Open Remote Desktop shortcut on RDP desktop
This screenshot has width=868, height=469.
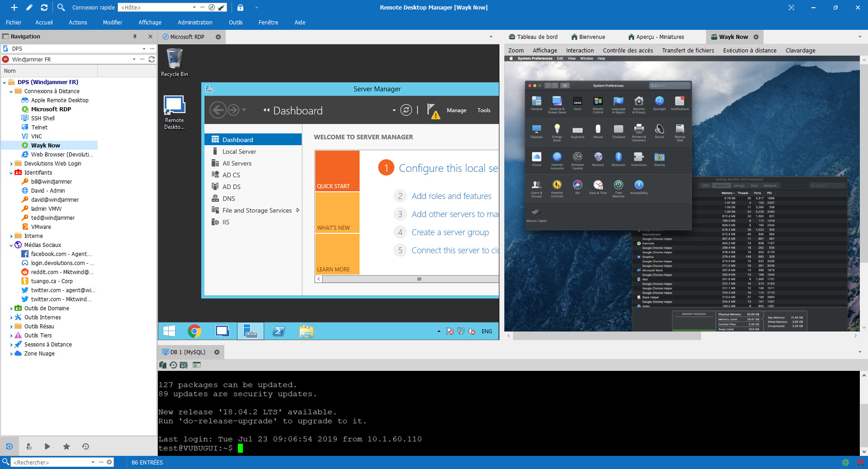coord(175,113)
